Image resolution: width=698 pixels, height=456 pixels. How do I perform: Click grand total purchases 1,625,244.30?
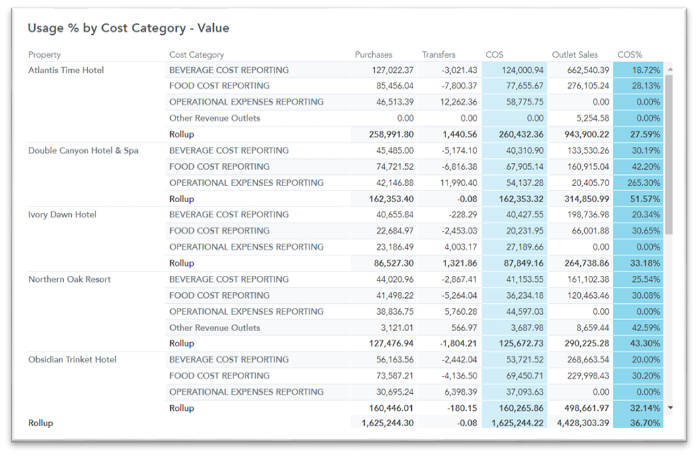[387, 423]
